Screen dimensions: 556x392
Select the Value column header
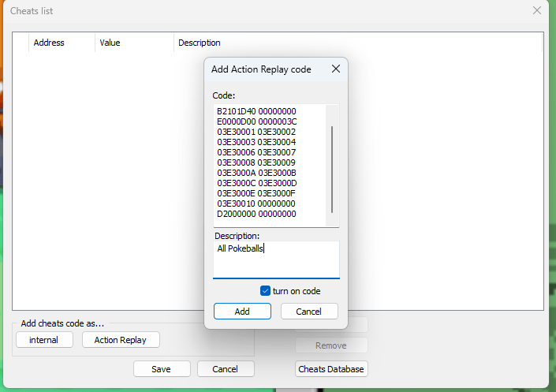110,43
